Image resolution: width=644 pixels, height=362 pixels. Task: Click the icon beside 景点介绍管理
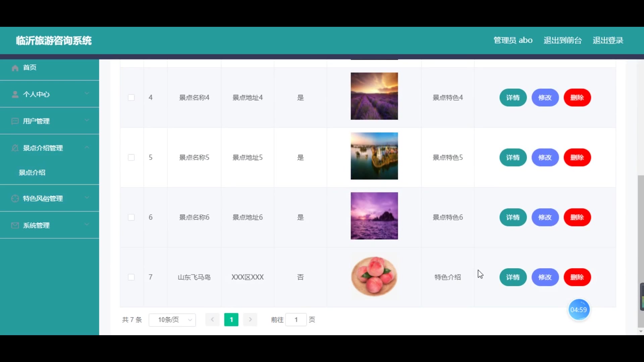tap(15, 148)
